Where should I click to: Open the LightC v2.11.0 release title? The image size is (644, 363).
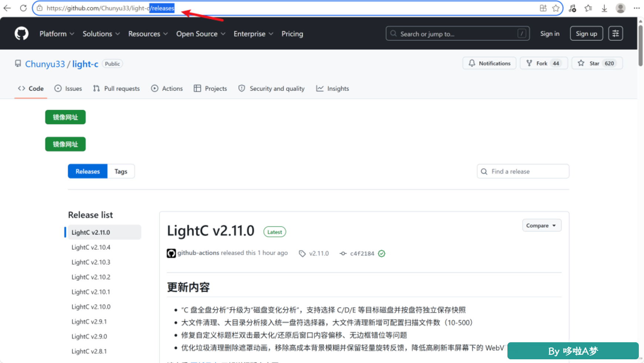[211, 231]
